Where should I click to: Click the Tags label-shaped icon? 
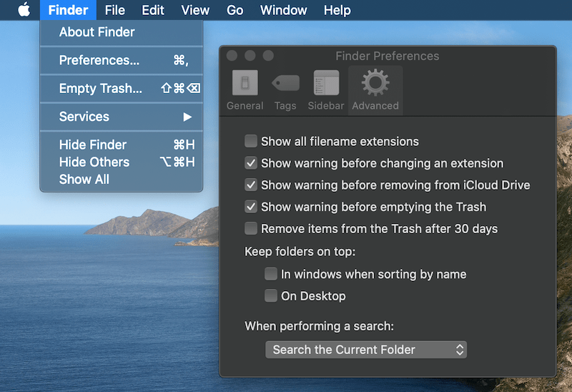[285, 83]
